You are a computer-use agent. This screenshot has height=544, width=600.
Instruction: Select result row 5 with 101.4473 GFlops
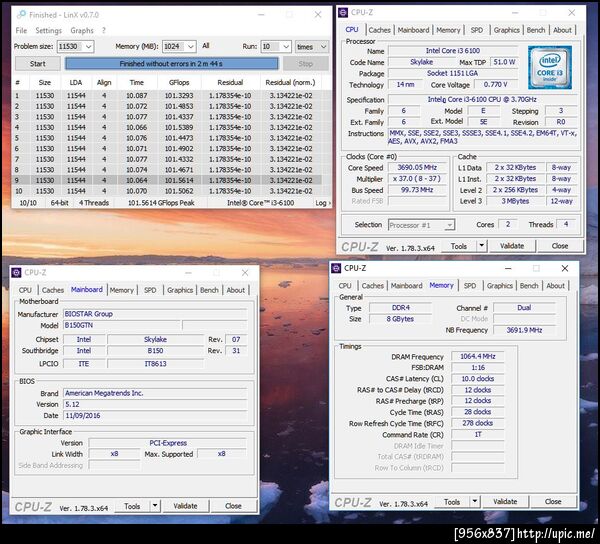click(x=166, y=138)
